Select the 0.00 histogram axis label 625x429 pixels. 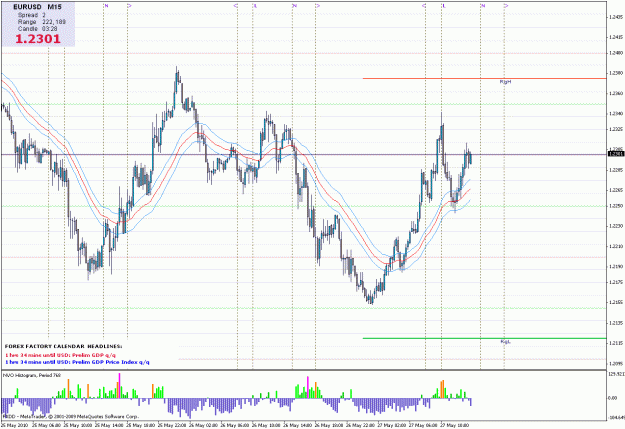614,398
